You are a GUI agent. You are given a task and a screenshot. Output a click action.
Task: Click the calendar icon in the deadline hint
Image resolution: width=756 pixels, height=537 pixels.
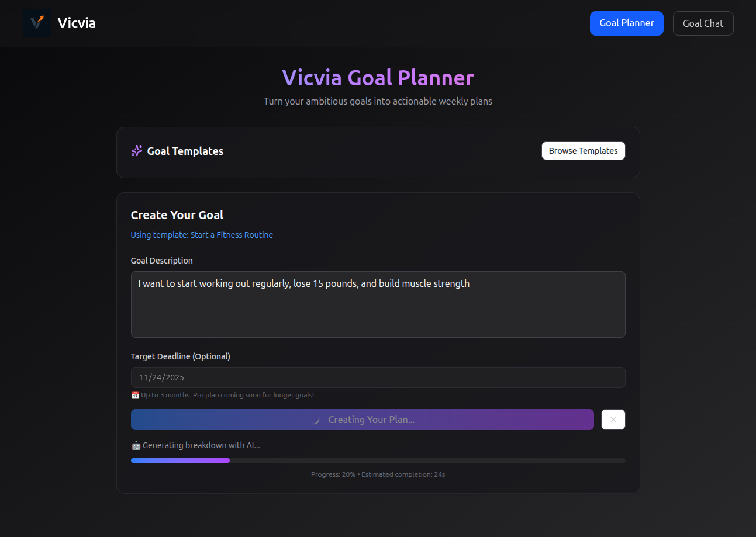135,394
